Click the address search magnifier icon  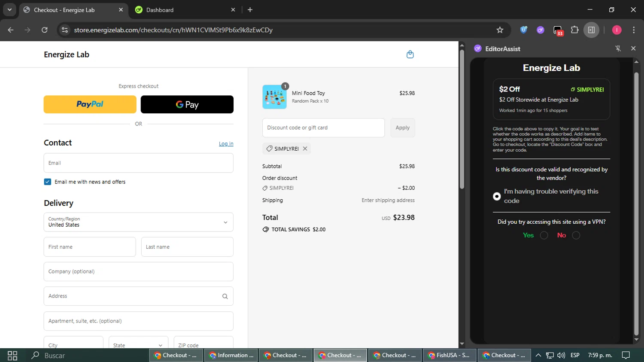[x=225, y=296]
